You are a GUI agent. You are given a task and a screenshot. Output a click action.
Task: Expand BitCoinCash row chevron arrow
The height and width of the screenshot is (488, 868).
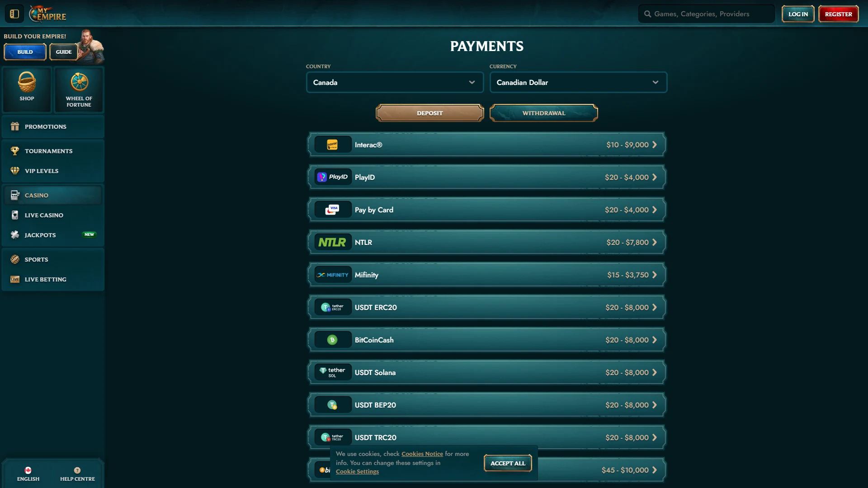[x=655, y=340]
